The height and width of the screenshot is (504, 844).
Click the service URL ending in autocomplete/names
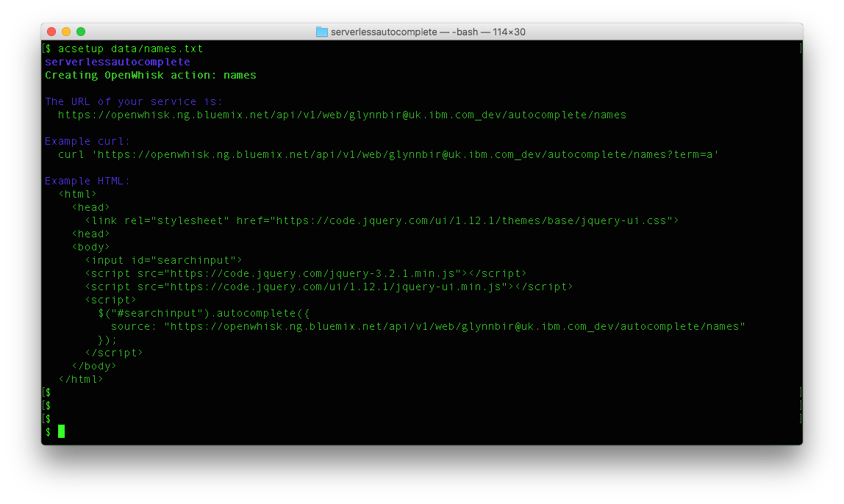pyautogui.click(x=343, y=115)
